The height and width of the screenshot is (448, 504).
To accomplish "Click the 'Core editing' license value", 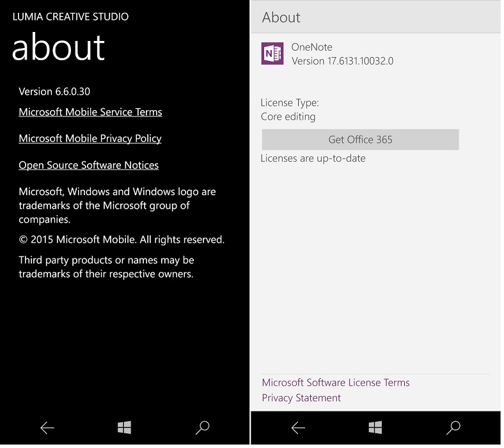I will click(x=288, y=117).
